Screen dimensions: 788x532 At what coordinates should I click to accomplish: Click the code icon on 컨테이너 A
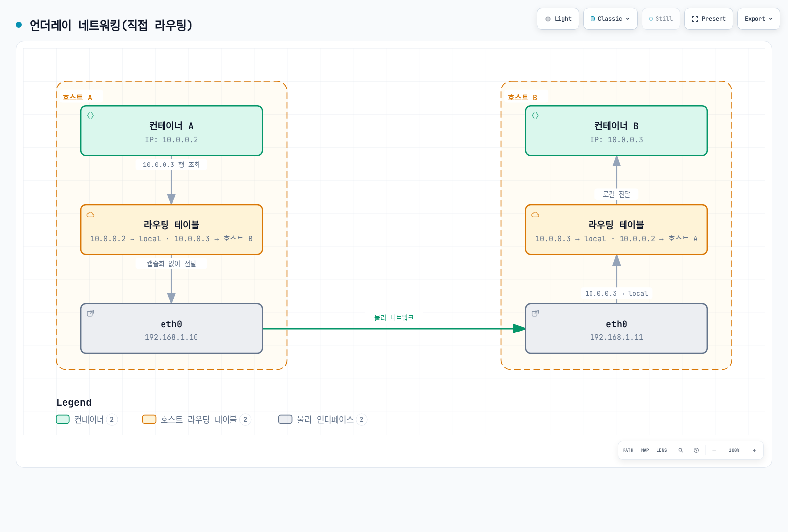pyautogui.click(x=91, y=116)
